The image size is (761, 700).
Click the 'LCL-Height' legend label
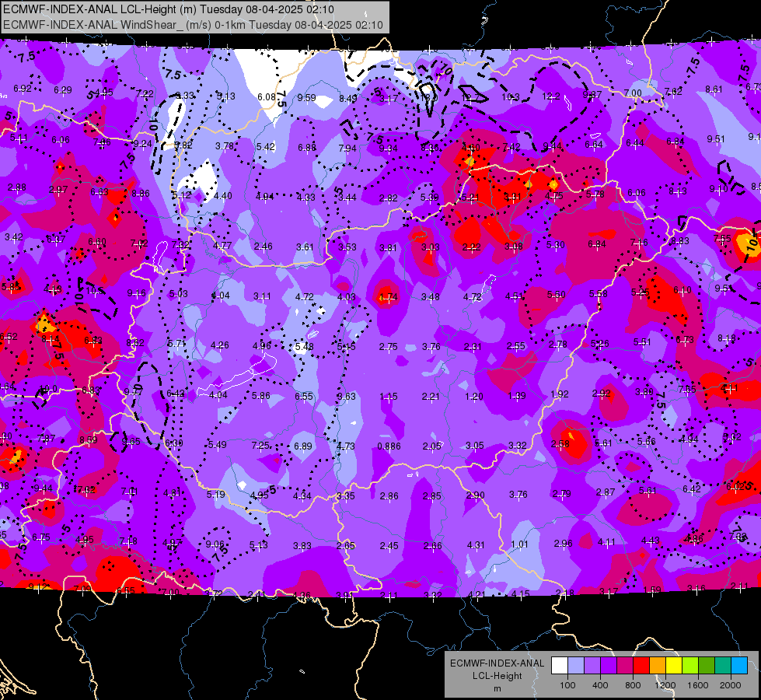point(497,676)
